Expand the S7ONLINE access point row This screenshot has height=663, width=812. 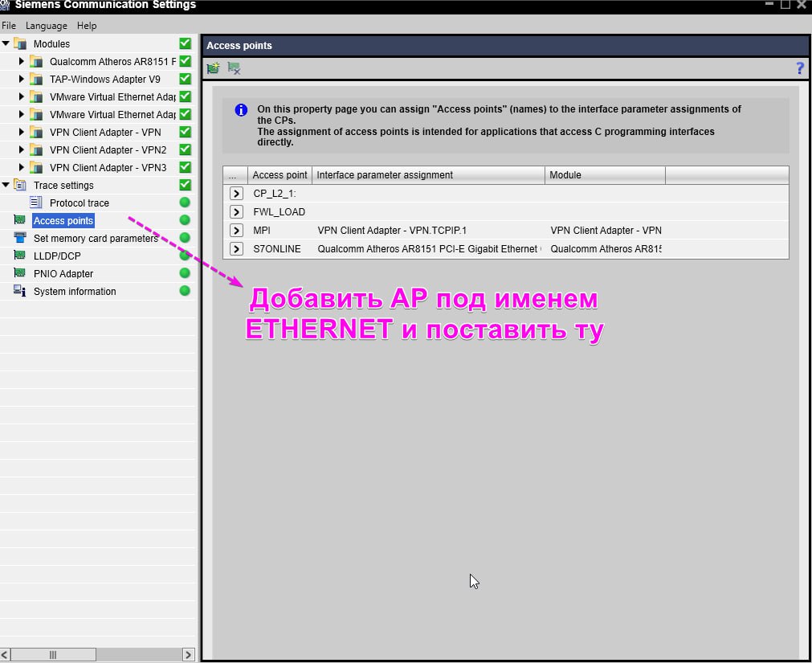236,249
